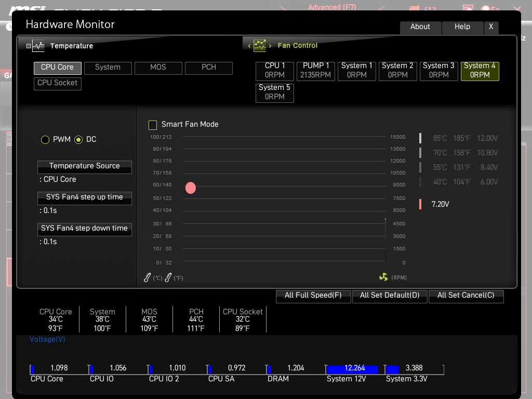Open SYS Fan4 step up time setting

(85, 198)
